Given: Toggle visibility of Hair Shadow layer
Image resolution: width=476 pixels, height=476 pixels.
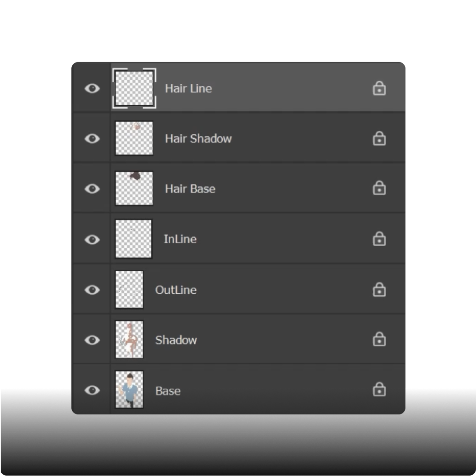Looking at the screenshot, I should 92,138.
